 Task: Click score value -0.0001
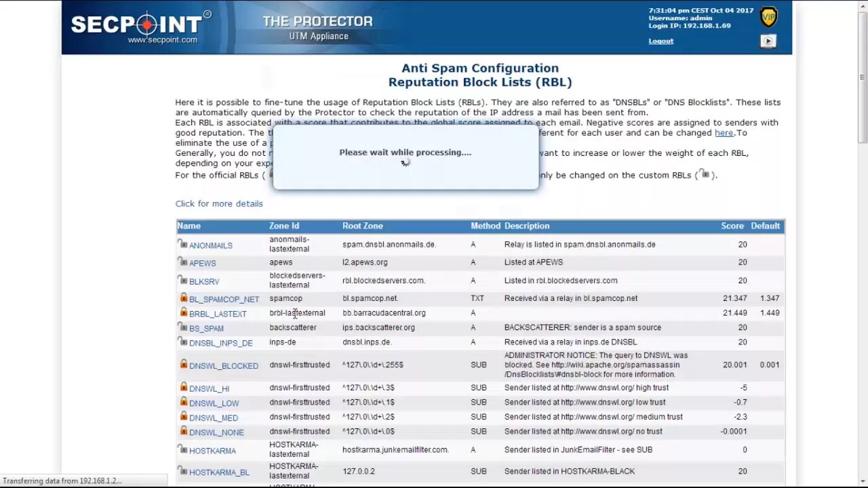coord(734,431)
